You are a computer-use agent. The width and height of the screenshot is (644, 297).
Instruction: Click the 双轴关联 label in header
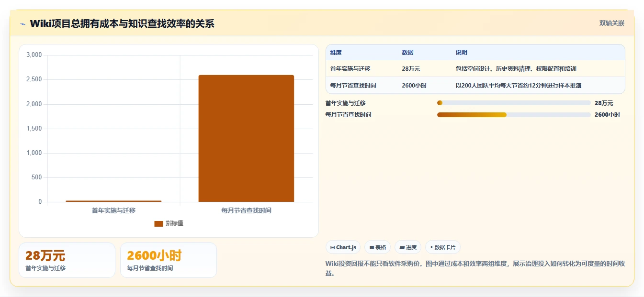(x=612, y=23)
